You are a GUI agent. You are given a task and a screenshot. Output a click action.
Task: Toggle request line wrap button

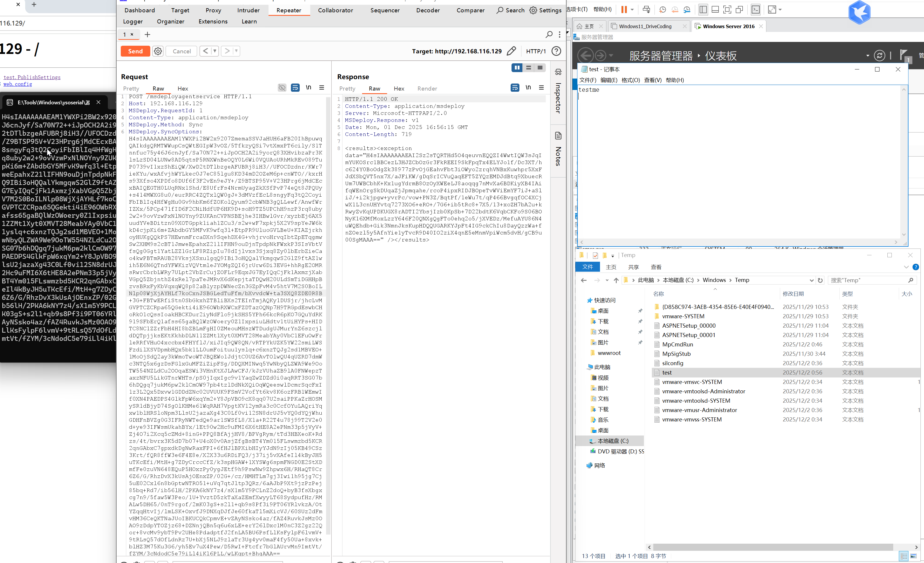(295, 88)
